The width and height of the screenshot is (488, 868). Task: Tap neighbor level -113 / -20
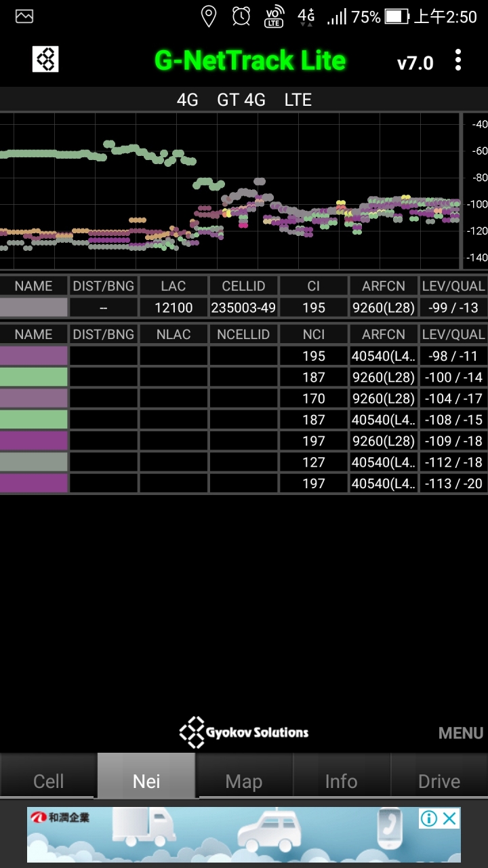[x=453, y=483]
